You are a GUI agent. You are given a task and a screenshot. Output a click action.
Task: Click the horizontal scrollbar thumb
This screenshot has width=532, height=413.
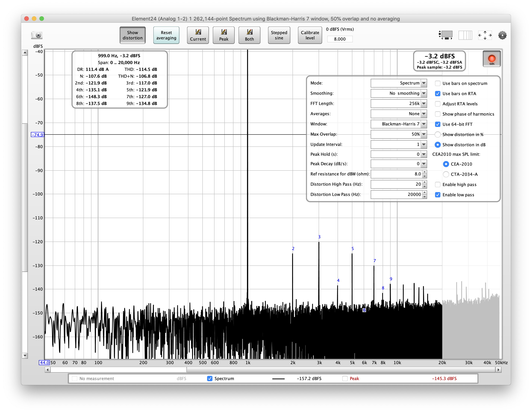(x=341, y=370)
